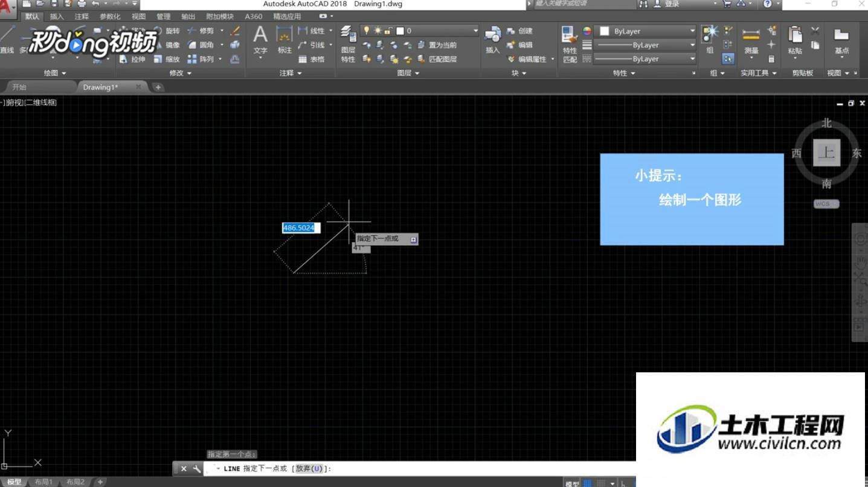The height and width of the screenshot is (487, 868).
Task: Select the Scale (缩放) tool
Action: [x=167, y=59]
